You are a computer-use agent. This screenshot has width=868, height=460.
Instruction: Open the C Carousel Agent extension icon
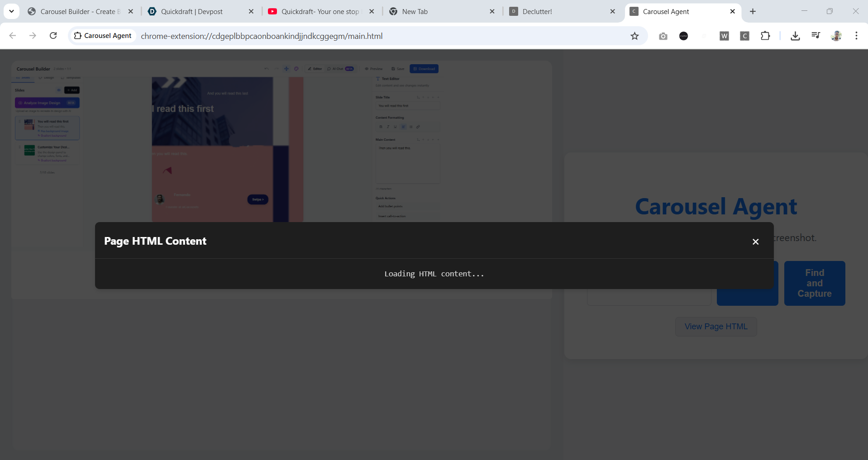[744, 36]
